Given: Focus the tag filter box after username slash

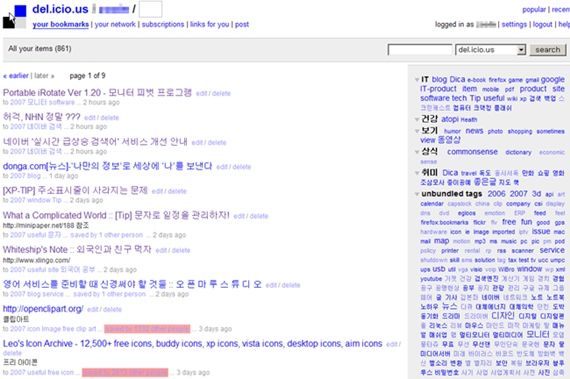Looking at the screenshot, I should (150, 9).
